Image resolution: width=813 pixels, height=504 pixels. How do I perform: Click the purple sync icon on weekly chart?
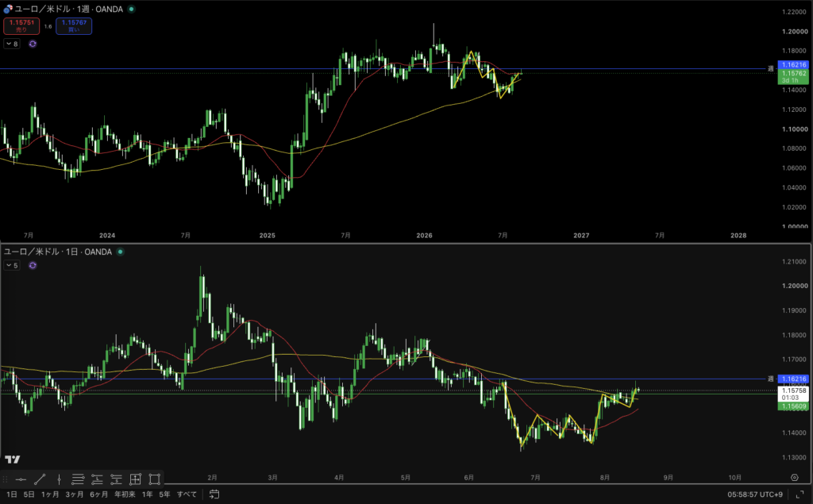pyautogui.click(x=33, y=44)
